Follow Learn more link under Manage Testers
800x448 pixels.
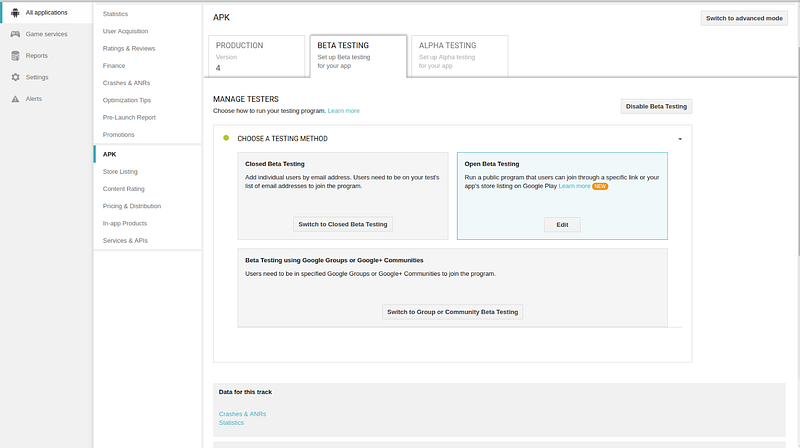coord(343,111)
